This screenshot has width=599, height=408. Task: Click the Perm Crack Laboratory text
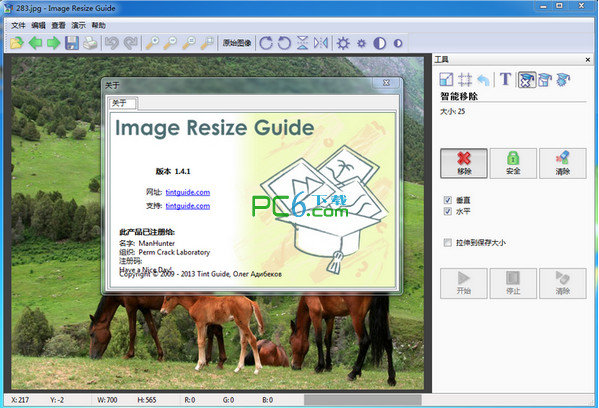(174, 252)
